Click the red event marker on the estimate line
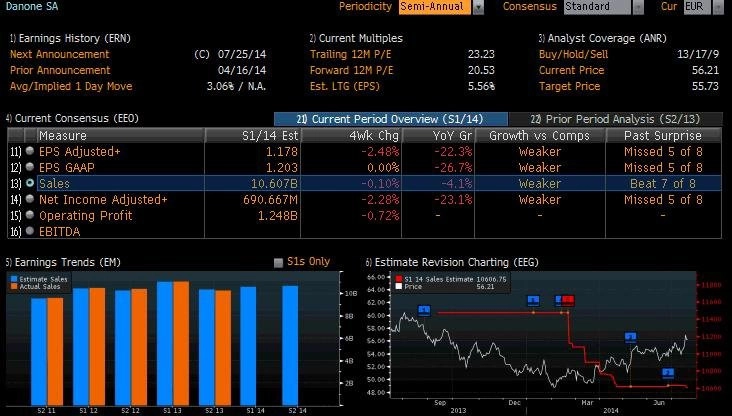 (x=568, y=300)
